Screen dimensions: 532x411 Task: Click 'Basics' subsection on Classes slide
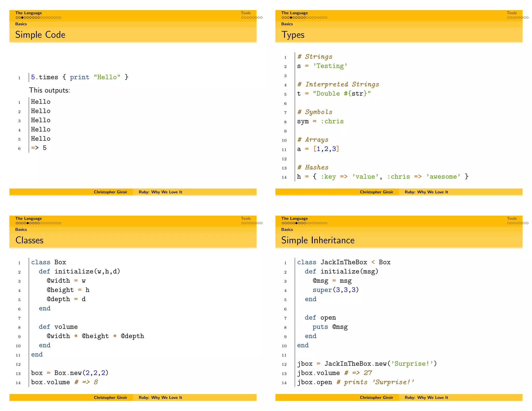(21, 229)
